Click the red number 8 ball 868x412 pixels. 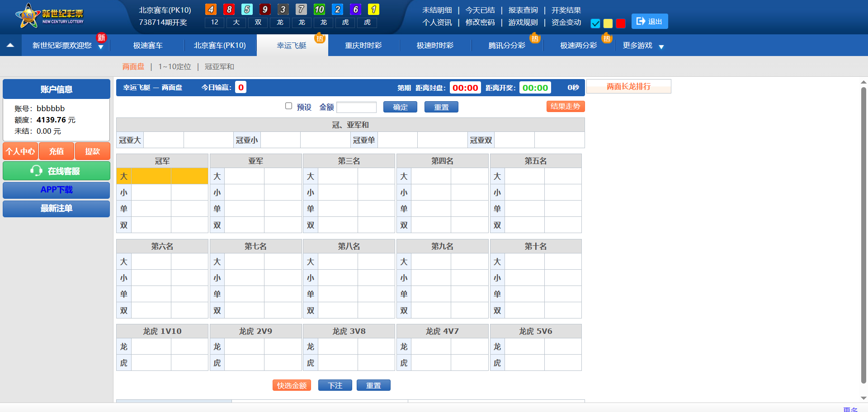pos(229,9)
